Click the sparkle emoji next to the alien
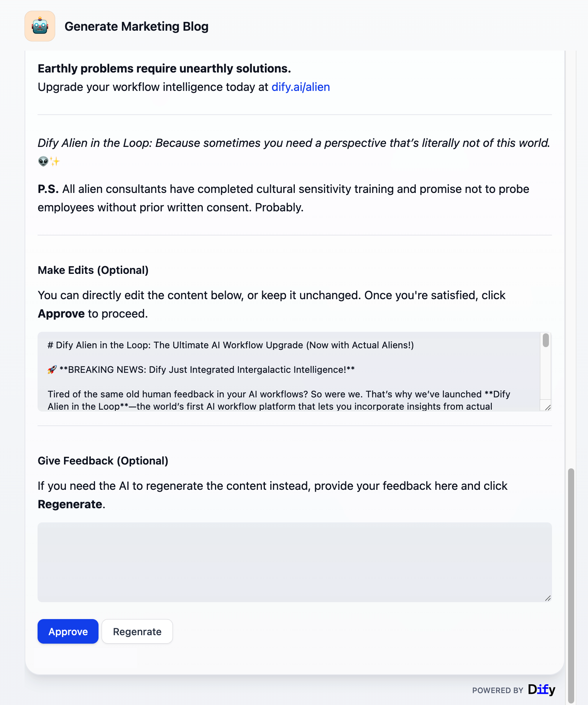The image size is (588, 705). (55, 161)
